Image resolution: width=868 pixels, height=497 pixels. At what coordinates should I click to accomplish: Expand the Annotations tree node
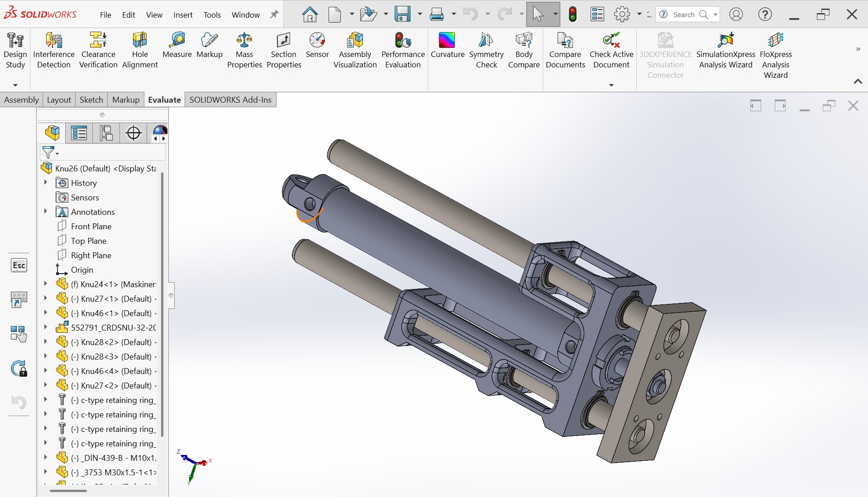[x=45, y=212]
